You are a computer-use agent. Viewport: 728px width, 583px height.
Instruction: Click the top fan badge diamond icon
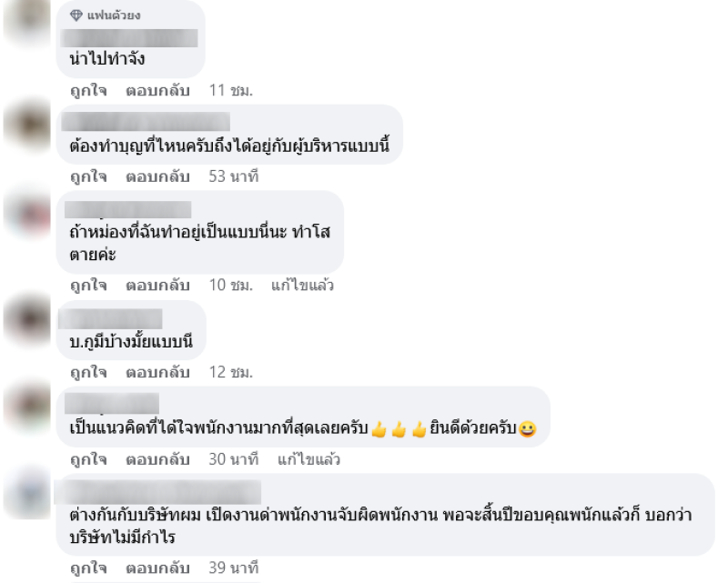[x=76, y=15]
